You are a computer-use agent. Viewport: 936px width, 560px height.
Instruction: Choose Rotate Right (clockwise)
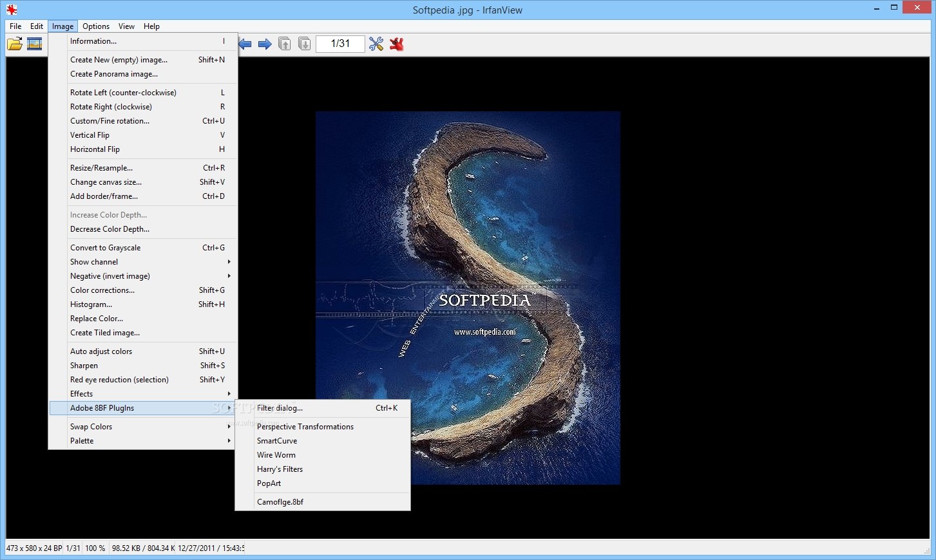click(143, 107)
